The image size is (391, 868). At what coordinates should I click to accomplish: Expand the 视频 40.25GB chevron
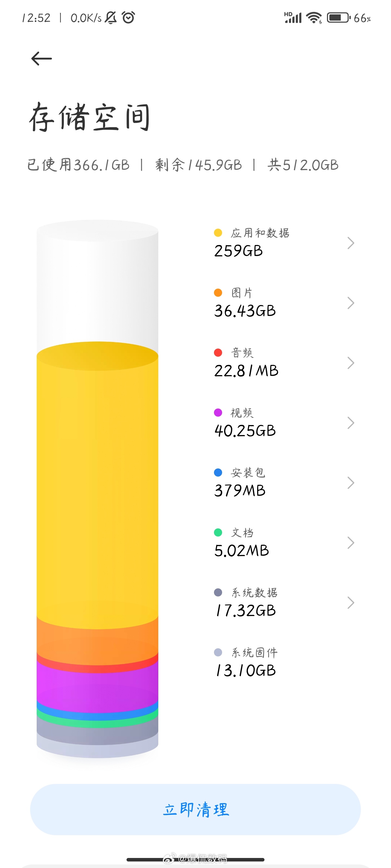pyautogui.click(x=351, y=423)
